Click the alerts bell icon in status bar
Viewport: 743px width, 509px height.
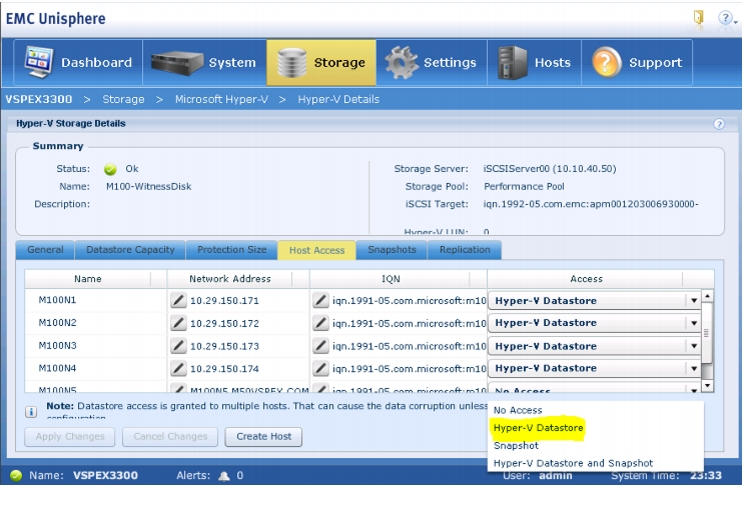224,476
